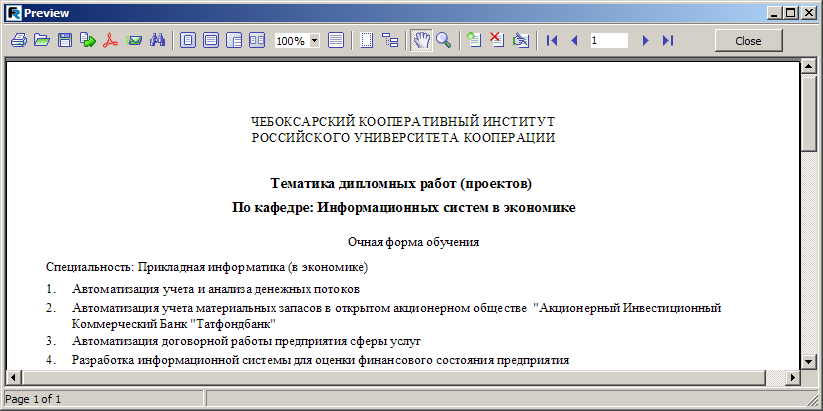Click the text 'Очная форма обучения'
The width and height of the screenshot is (823, 411).
pyautogui.click(x=414, y=242)
